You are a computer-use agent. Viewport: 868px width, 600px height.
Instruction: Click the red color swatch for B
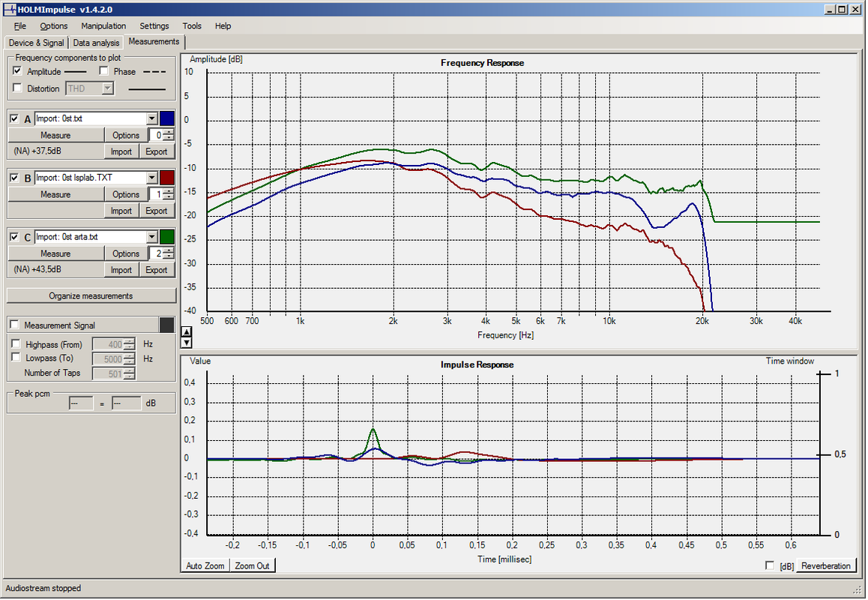point(167,178)
